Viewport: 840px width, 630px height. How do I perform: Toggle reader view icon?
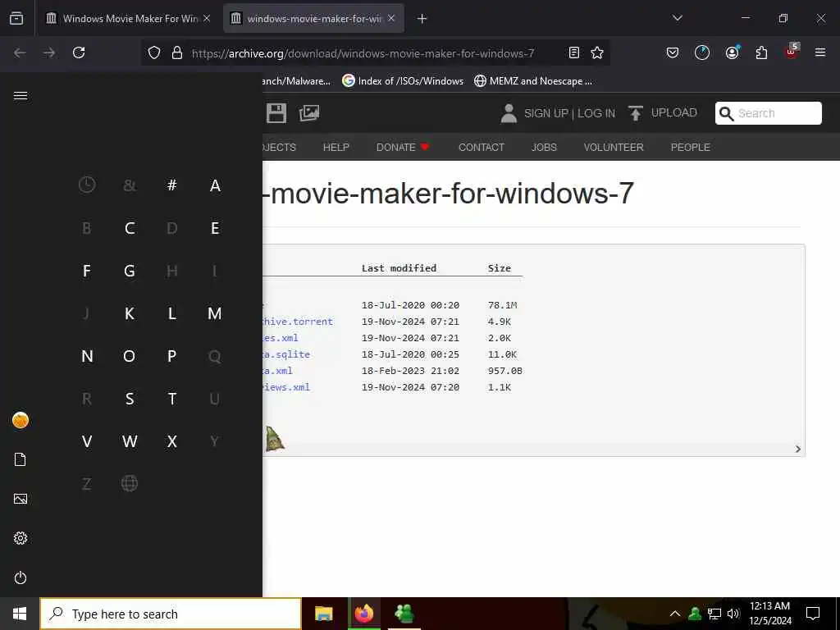[573, 52]
